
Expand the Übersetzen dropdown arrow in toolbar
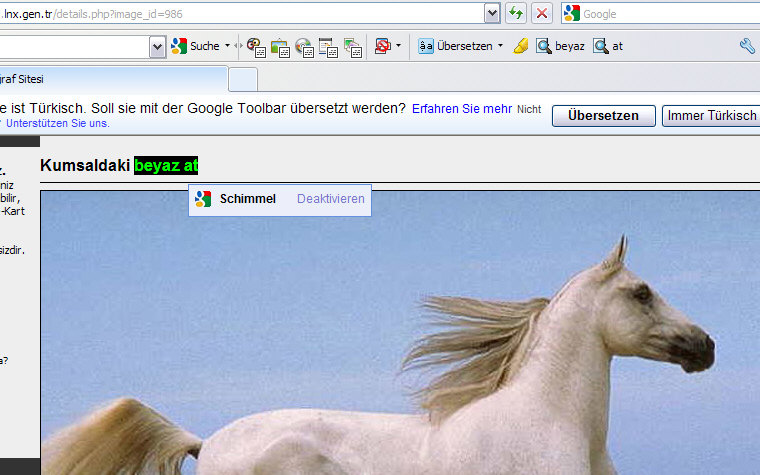500,46
